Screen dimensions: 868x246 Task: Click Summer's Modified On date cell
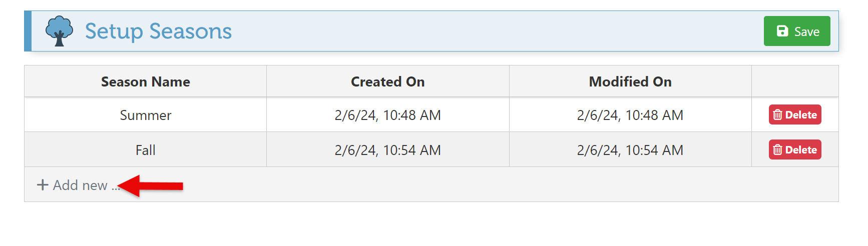(x=630, y=115)
